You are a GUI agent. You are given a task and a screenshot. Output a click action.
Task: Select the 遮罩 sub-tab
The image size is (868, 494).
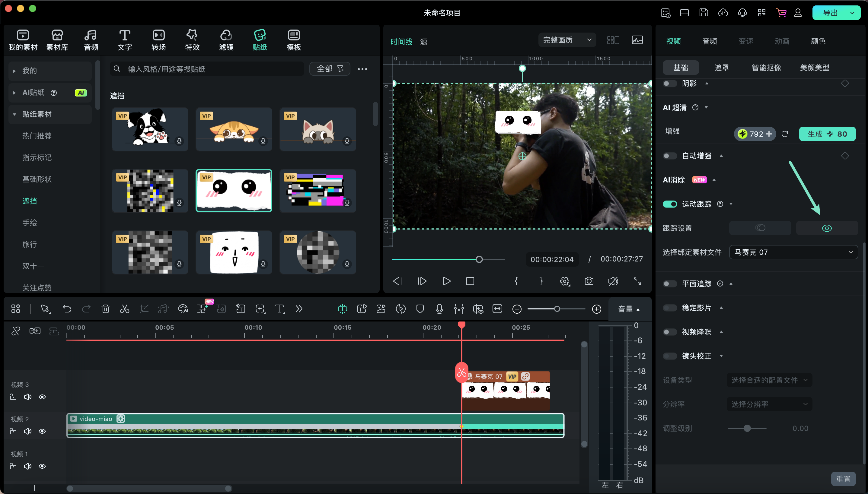click(721, 68)
